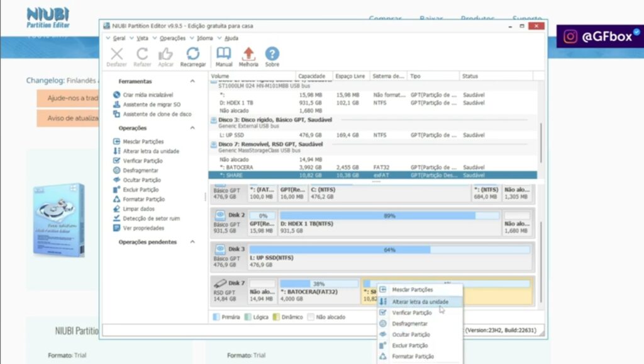This screenshot has height=364, width=644.
Task: Choose Excluir Partição in the sidebar
Action: click(136, 190)
